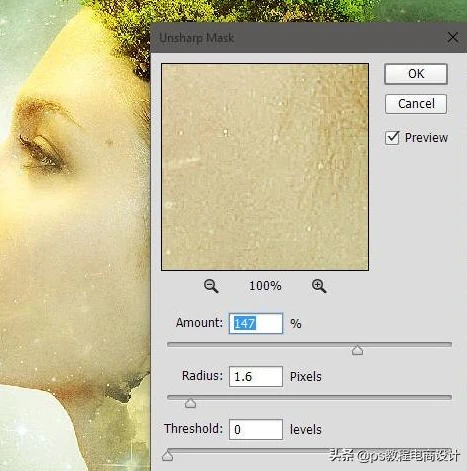Click the Threshold input field

256,430
